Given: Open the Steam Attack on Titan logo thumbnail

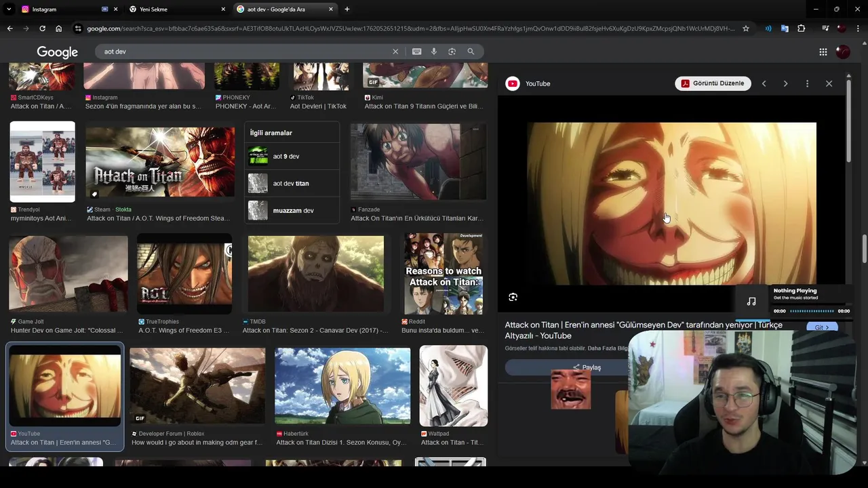Looking at the screenshot, I should [x=159, y=163].
